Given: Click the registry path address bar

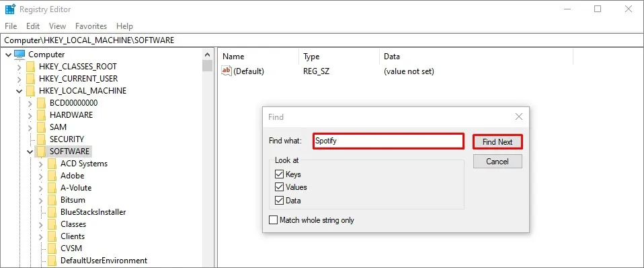Looking at the screenshot, I should (322, 40).
